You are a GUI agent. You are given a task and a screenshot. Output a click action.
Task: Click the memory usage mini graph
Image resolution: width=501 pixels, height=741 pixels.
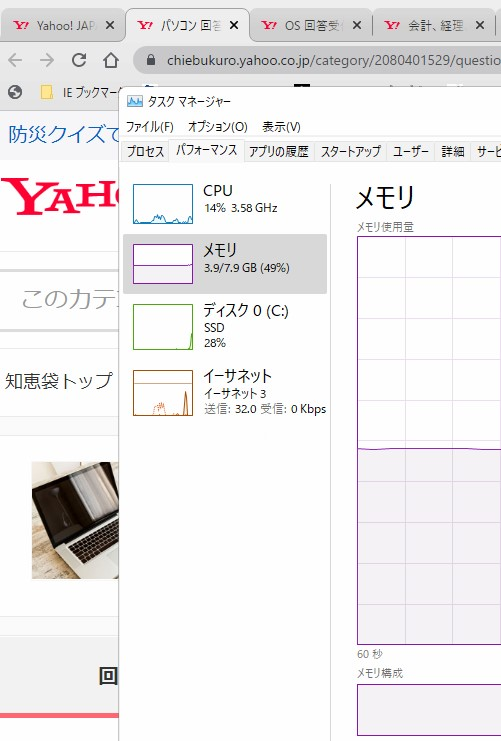click(163, 264)
